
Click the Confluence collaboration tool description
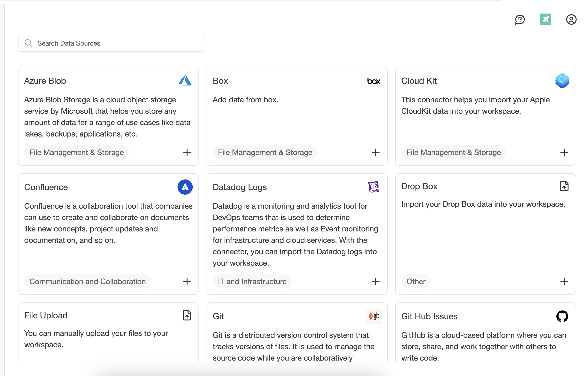click(108, 223)
